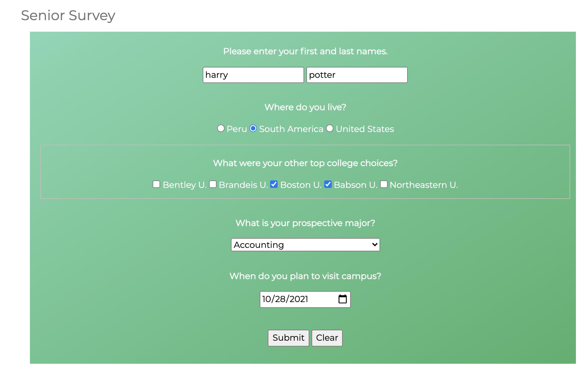Check the Northeastern U. checkbox

(x=383, y=184)
